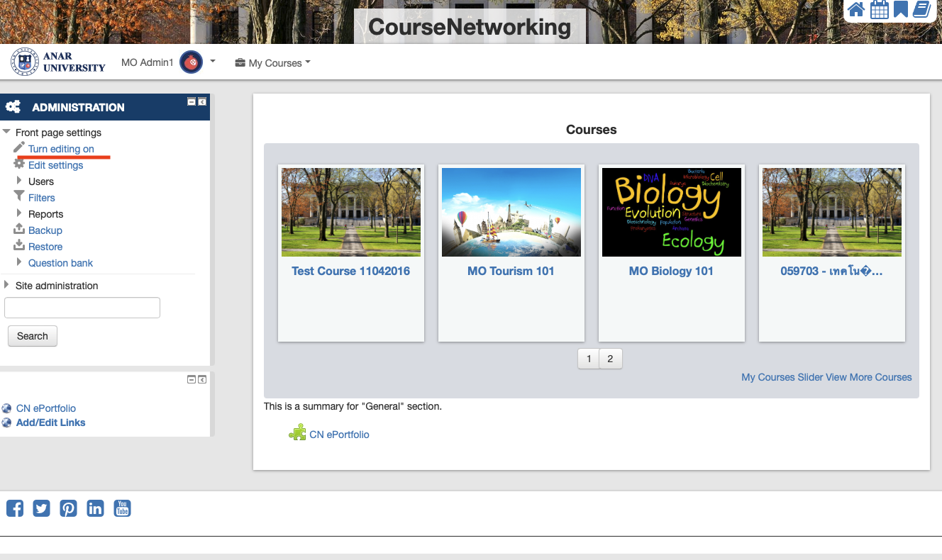942x560 pixels.
Task: Open My Courses Slider View More Courses
Action: point(826,377)
